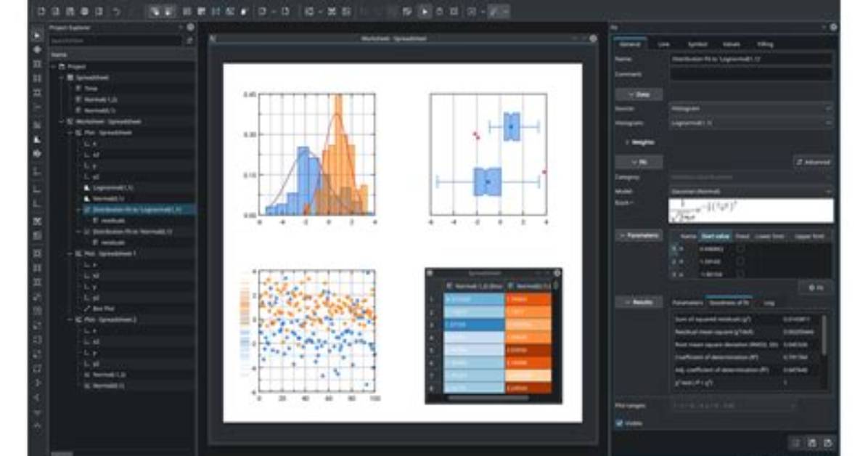The image size is (868, 456).
Task: Open Project Explorer gear options
Action: click(x=190, y=27)
